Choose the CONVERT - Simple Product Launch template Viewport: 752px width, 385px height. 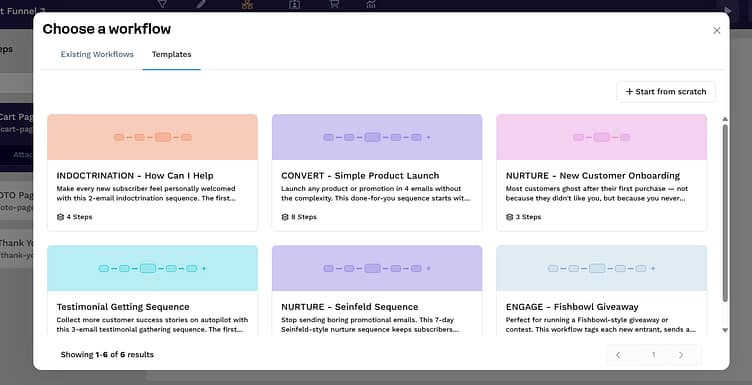(377, 173)
